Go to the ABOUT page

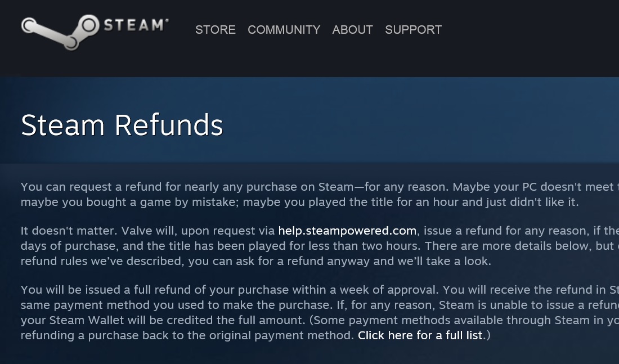(x=352, y=30)
